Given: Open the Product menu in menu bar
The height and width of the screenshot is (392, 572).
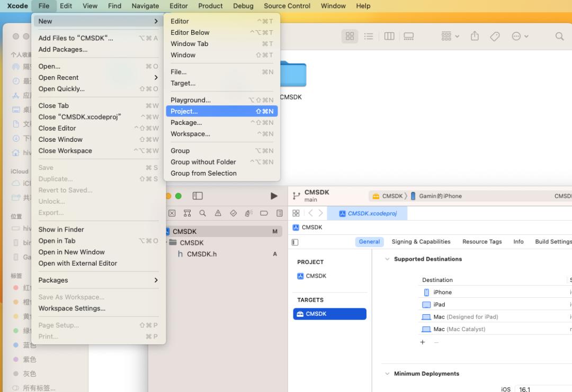Looking at the screenshot, I should click(210, 6).
